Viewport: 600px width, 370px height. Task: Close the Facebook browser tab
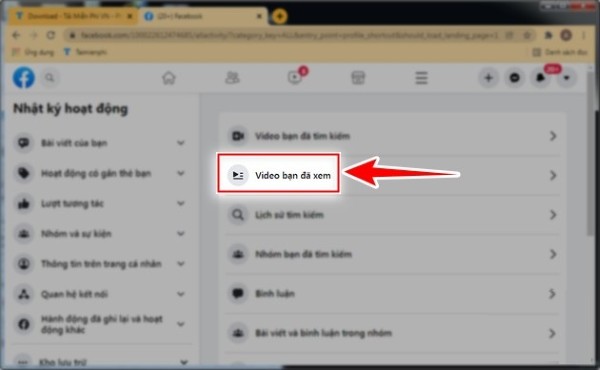[x=259, y=16]
